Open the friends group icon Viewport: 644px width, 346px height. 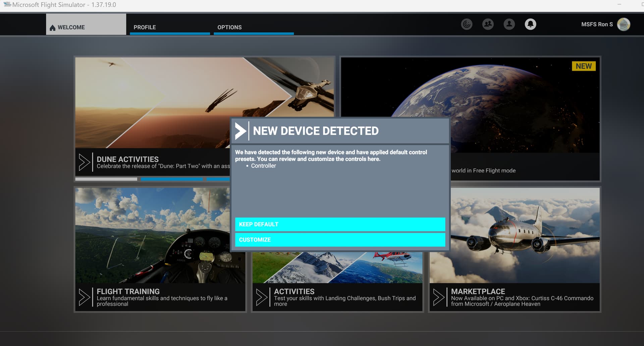pyautogui.click(x=488, y=24)
